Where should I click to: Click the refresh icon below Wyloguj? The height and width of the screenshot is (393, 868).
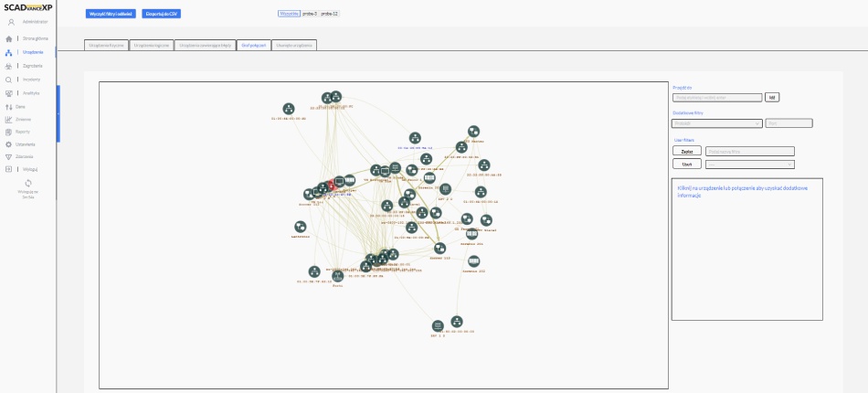[27, 183]
